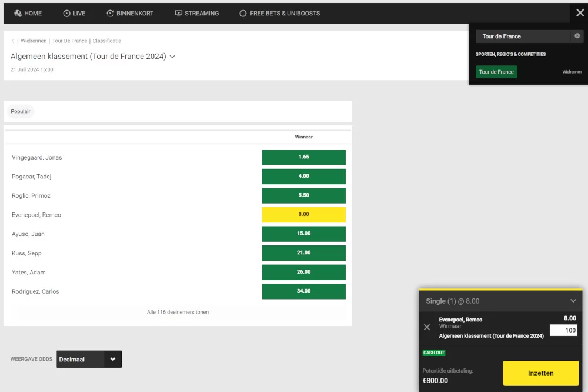Open the Weergave odds Decimaal dropdown
The height and width of the screenshot is (392, 588).
pos(89,359)
